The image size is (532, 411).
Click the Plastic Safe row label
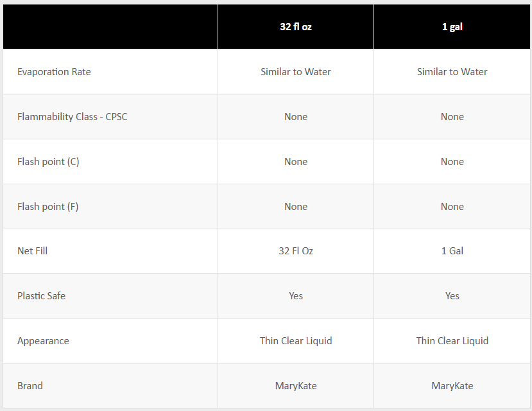(41, 296)
